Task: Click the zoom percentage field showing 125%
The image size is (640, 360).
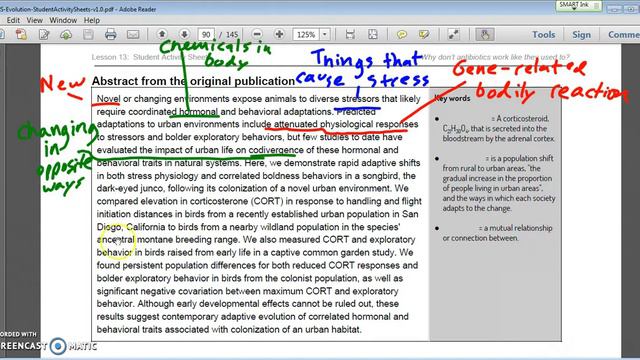Action: click(x=306, y=35)
